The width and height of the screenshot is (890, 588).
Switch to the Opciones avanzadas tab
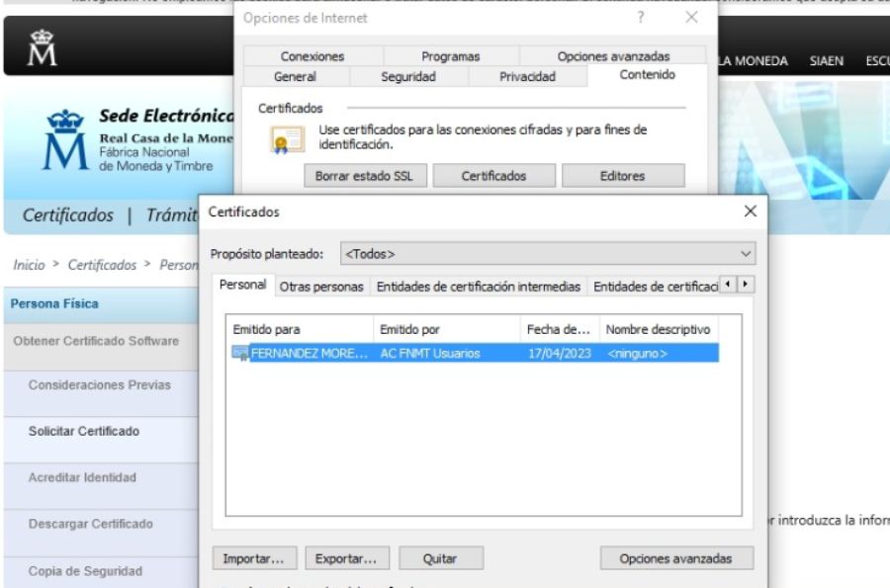tap(613, 56)
